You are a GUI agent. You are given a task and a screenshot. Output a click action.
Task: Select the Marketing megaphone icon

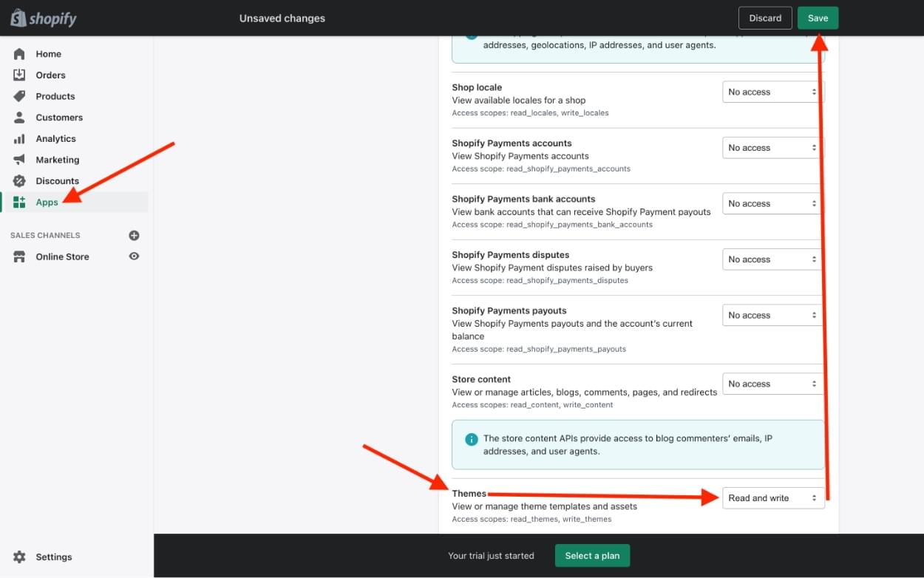pos(19,160)
